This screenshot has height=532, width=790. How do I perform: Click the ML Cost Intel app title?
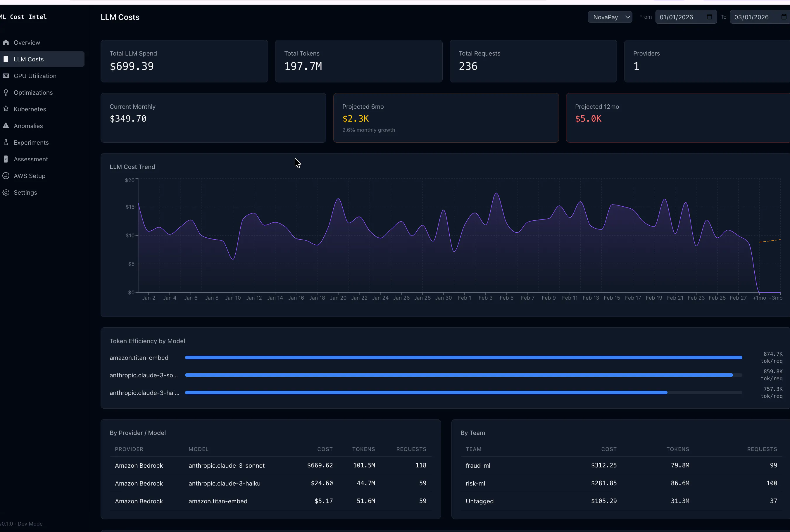click(x=23, y=17)
